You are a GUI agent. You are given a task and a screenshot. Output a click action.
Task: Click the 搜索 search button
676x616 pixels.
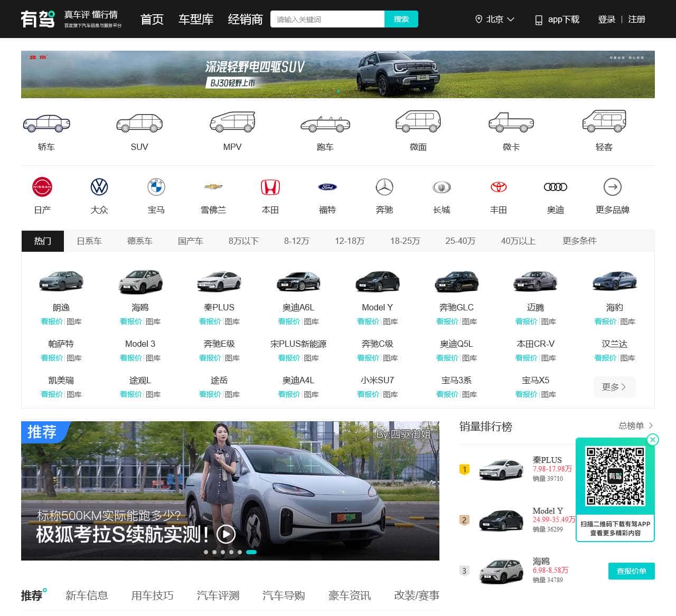(401, 19)
